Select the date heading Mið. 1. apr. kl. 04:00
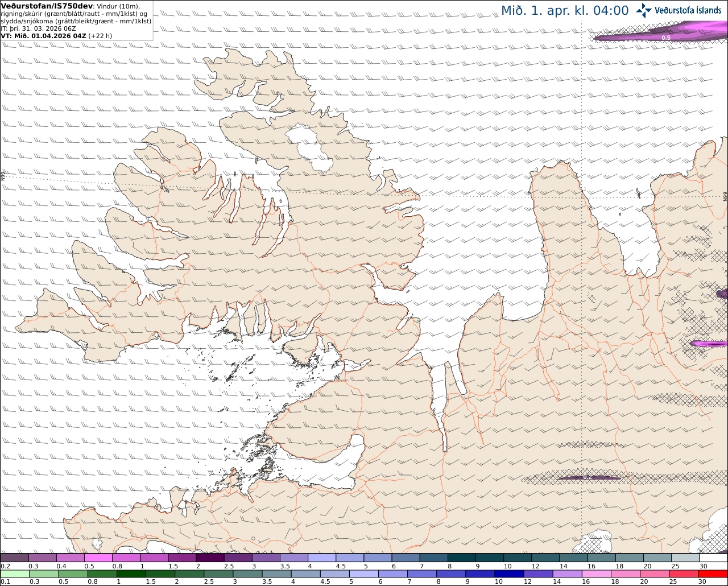The width and height of the screenshot is (728, 586). pyautogui.click(x=565, y=10)
